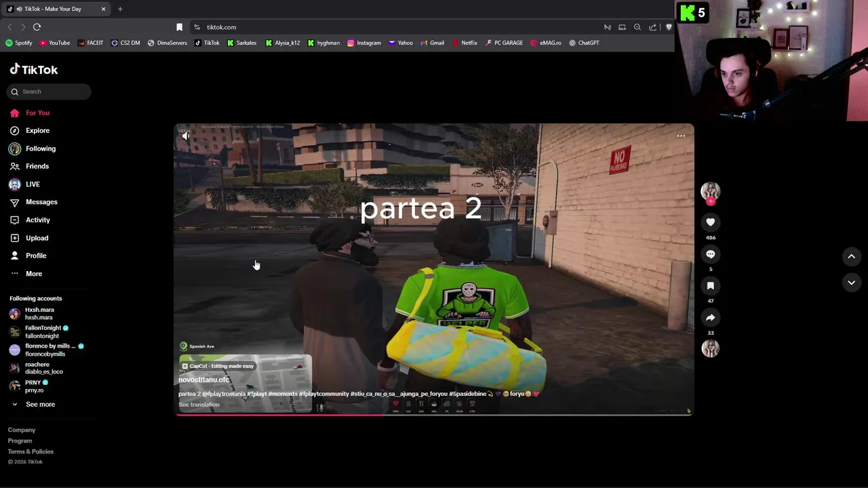Open the Yahoo bookmark
Viewport: 868px width, 488px height.
(401, 43)
